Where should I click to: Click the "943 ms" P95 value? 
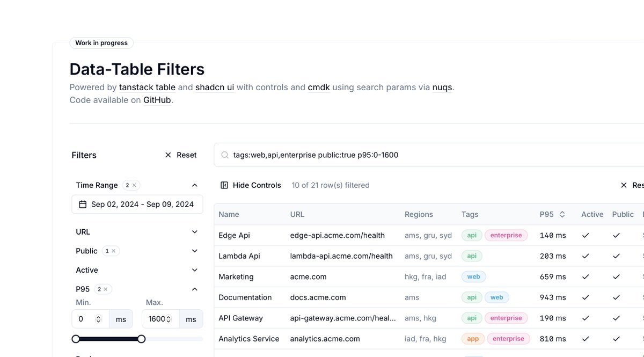click(553, 297)
